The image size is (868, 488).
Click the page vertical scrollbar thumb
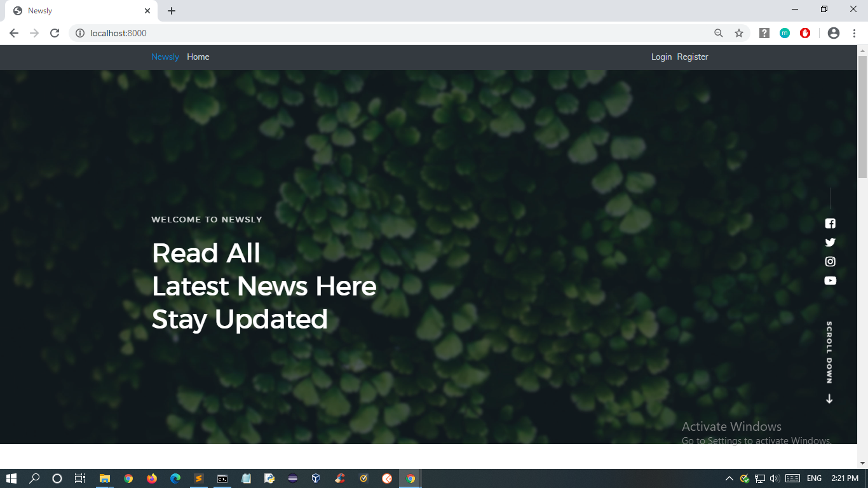(862, 116)
